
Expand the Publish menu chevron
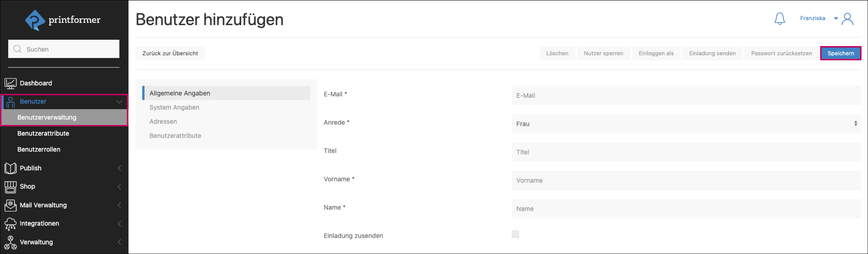119,168
